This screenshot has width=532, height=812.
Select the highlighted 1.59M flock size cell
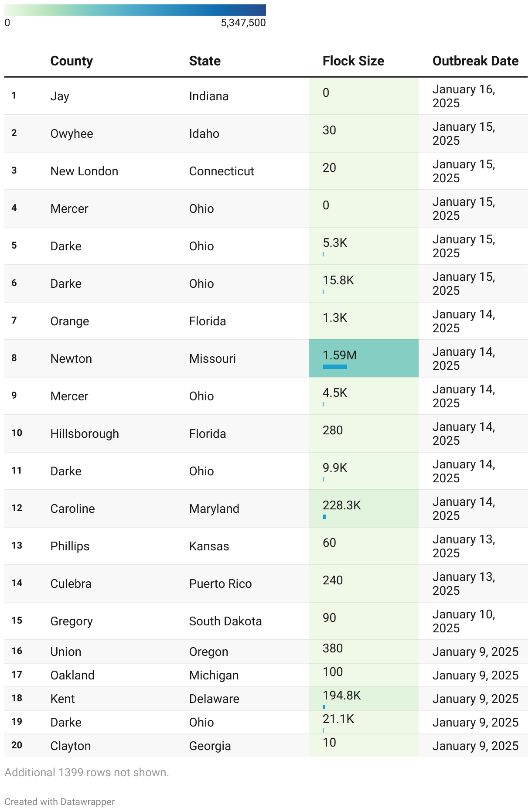[364, 358]
